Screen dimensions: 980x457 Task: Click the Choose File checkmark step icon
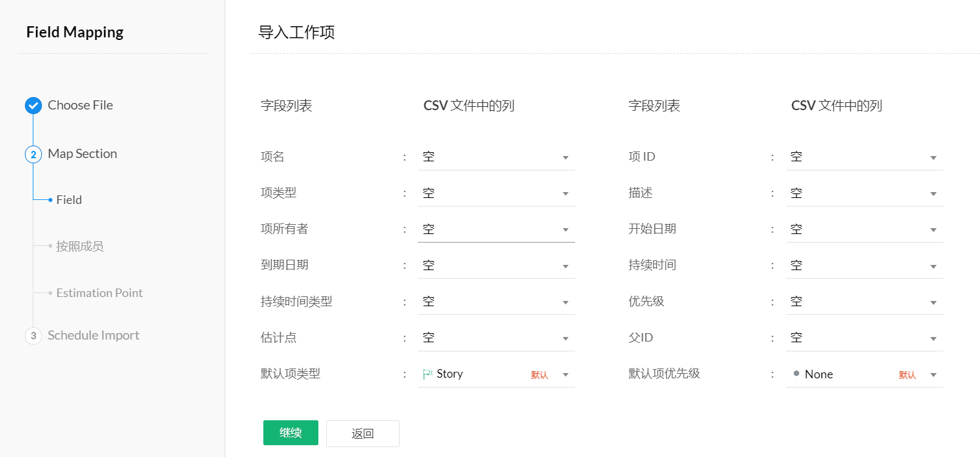click(33, 106)
